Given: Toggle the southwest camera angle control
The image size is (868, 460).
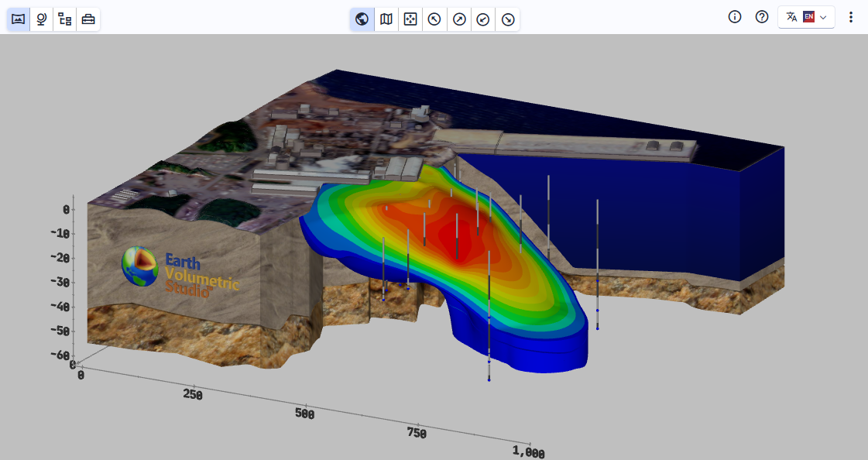Looking at the screenshot, I should [x=483, y=19].
